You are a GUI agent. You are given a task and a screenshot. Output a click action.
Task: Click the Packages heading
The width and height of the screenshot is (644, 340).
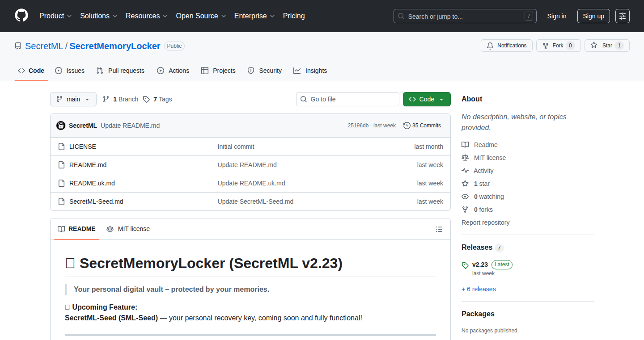click(478, 314)
